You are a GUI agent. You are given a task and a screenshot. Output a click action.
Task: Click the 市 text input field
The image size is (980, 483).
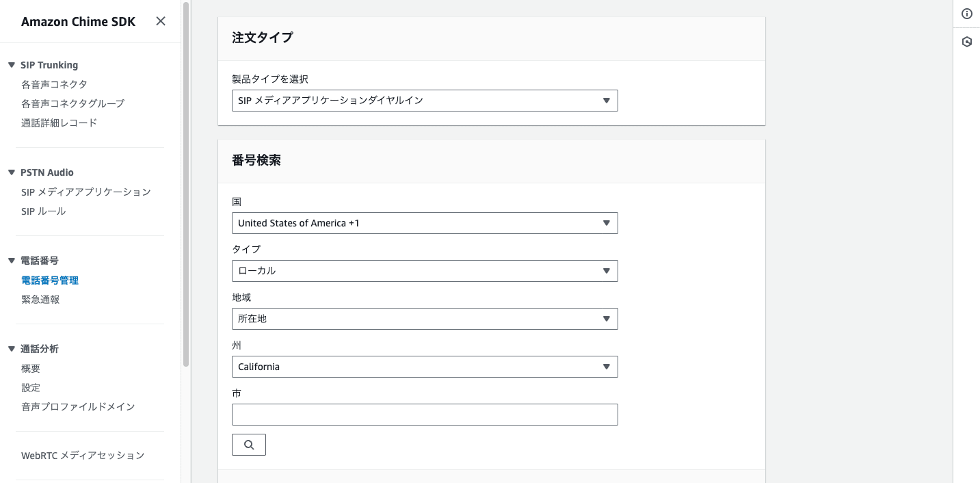pos(425,415)
